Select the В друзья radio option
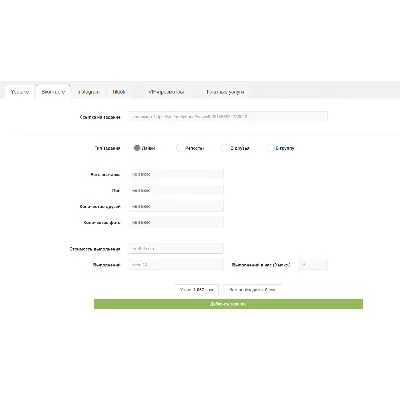Screen dimensions: 400x400 225,148
